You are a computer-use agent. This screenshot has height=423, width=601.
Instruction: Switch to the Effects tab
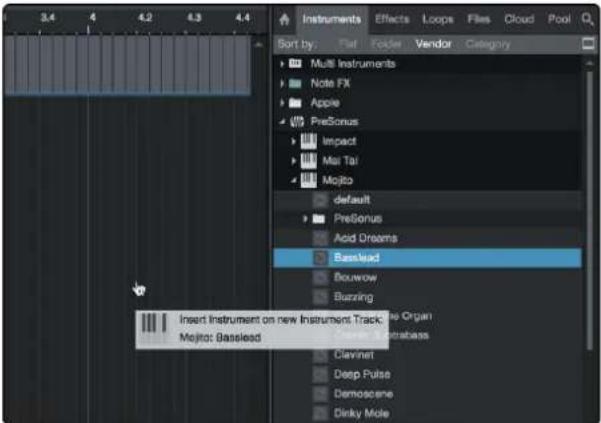point(392,19)
